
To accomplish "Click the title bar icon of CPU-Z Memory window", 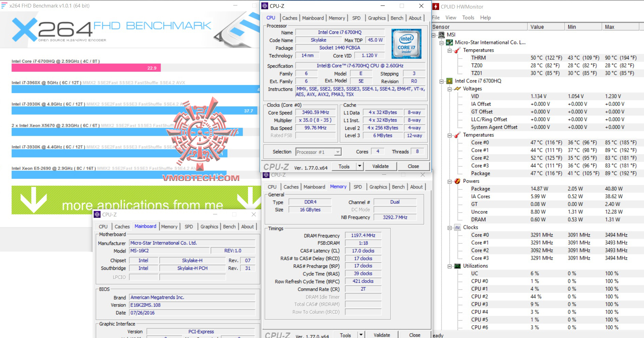I will (x=266, y=175).
